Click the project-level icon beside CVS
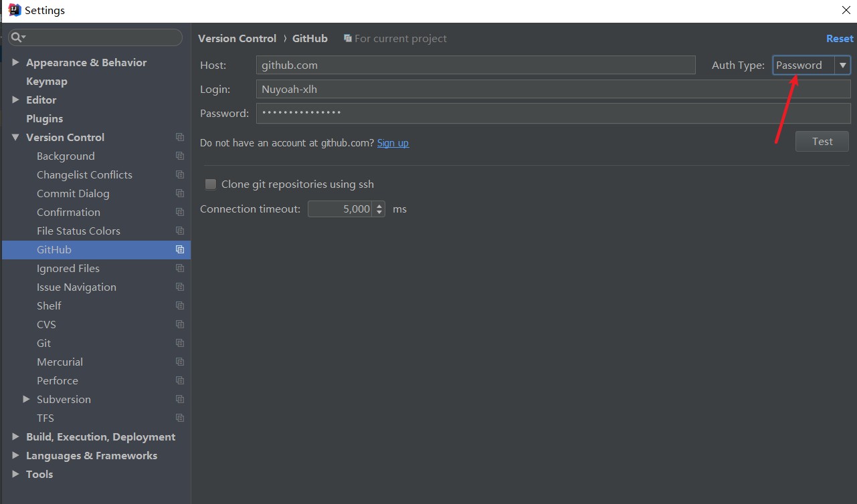This screenshot has height=504, width=857. 180,324
